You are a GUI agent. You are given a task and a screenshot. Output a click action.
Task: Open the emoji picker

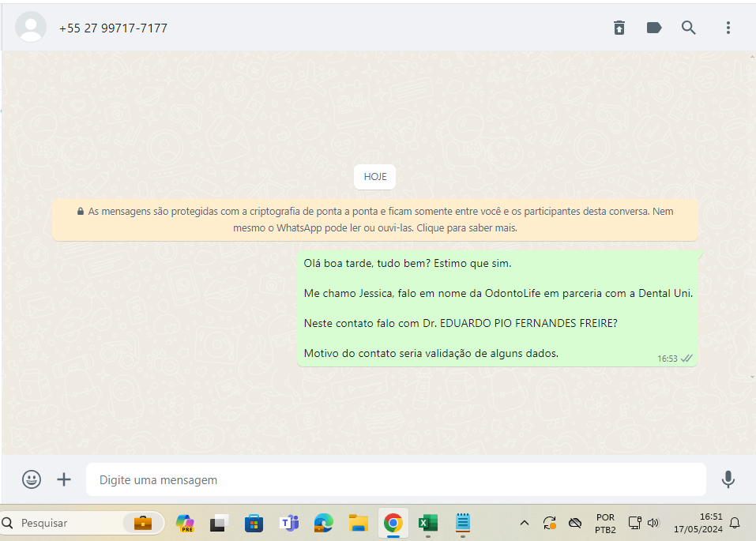pyautogui.click(x=32, y=479)
